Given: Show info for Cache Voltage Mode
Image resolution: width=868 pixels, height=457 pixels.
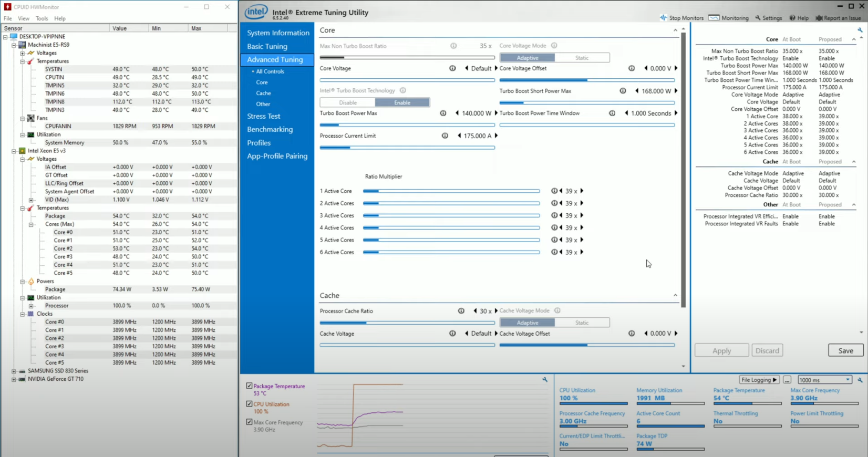Looking at the screenshot, I should [557, 310].
